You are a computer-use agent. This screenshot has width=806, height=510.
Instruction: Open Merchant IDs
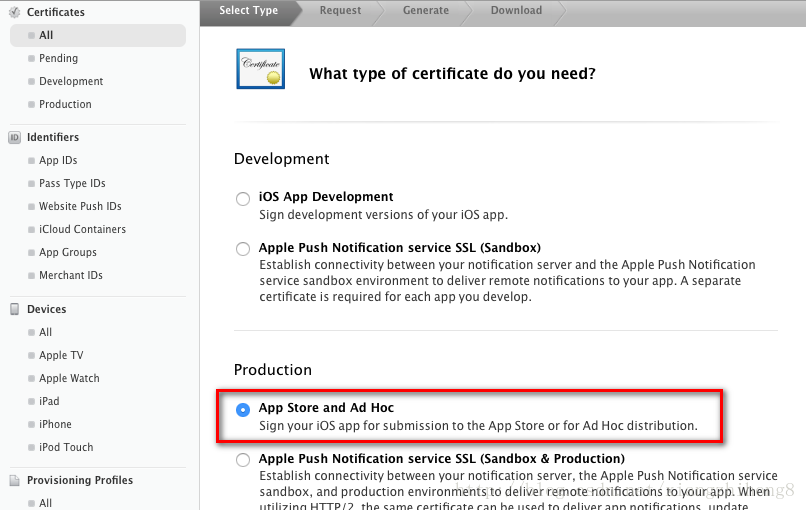coord(71,276)
